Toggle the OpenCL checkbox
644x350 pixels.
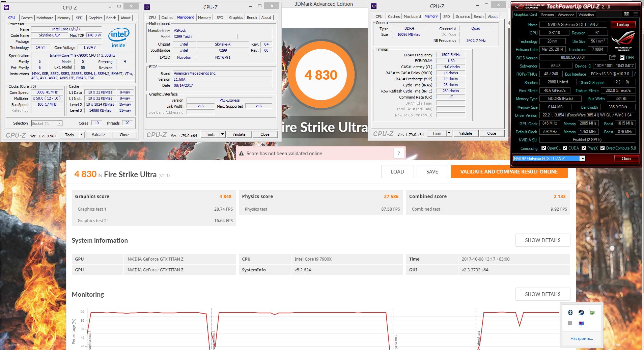543,148
